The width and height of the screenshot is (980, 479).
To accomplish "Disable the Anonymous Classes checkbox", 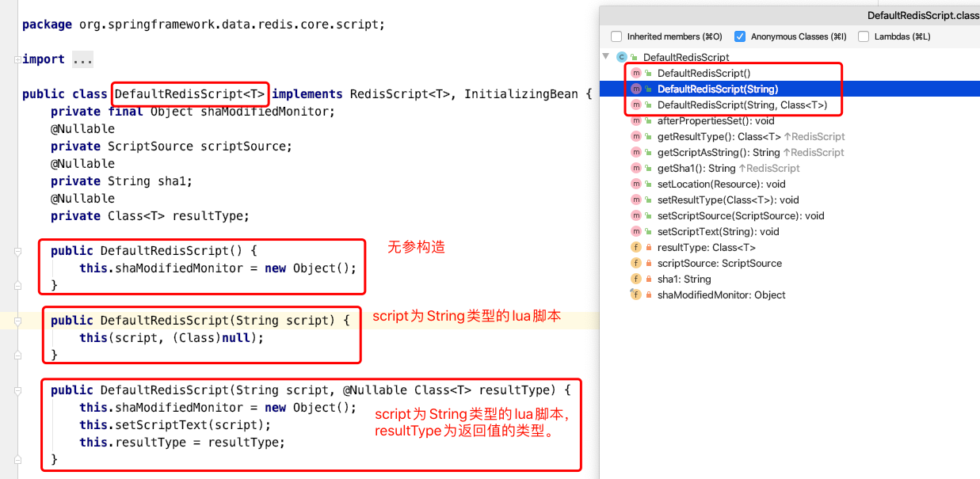I will (x=739, y=36).
